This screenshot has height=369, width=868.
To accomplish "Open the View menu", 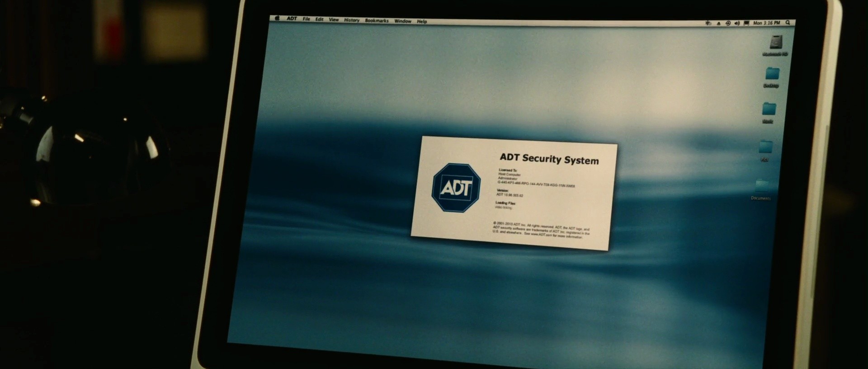I will (x=334, y=20).
